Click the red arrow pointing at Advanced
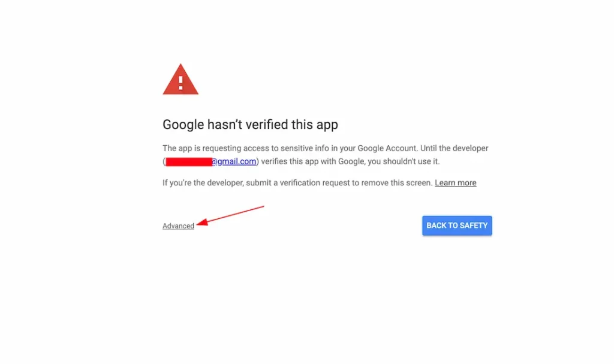This screenshot has height=364, width=614. 230,215
